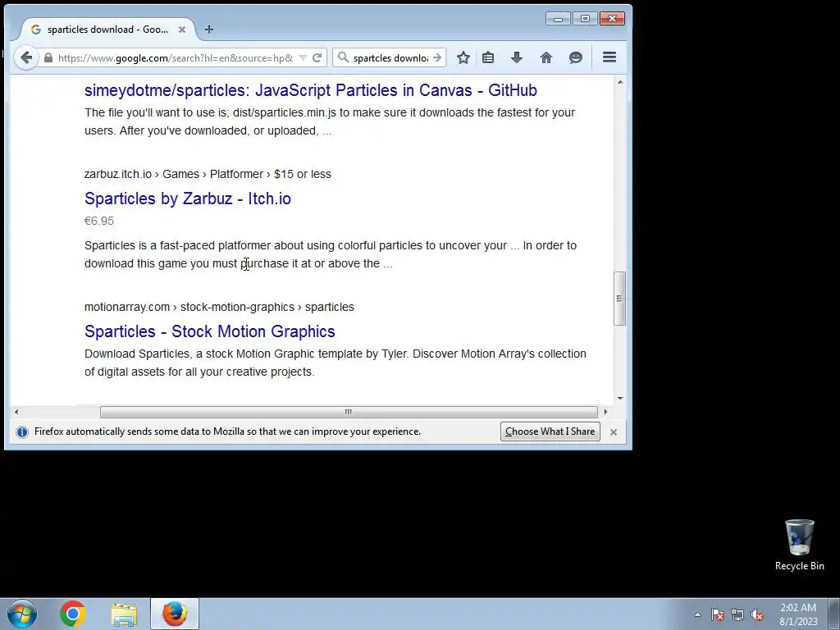840x630 pixels.
Task: Click Firefox taskbar button
Action: point(175,614)
